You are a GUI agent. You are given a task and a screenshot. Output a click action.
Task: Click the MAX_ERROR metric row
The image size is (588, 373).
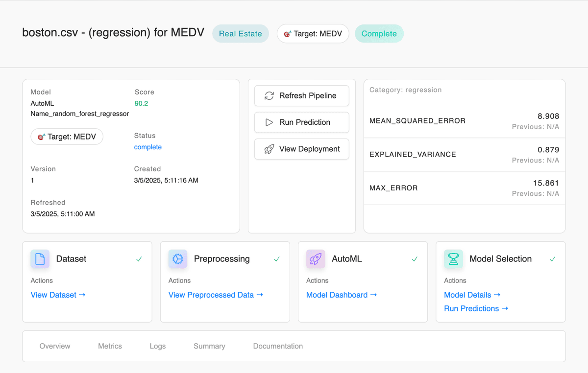(x=465, y=188)
